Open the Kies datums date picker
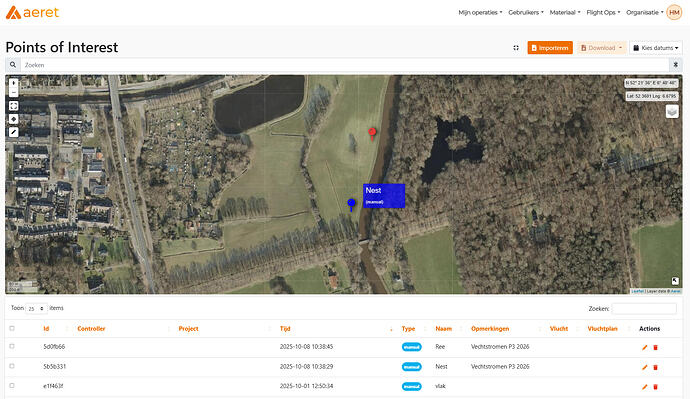The image size is (690, 399). (x=656, y=48)
